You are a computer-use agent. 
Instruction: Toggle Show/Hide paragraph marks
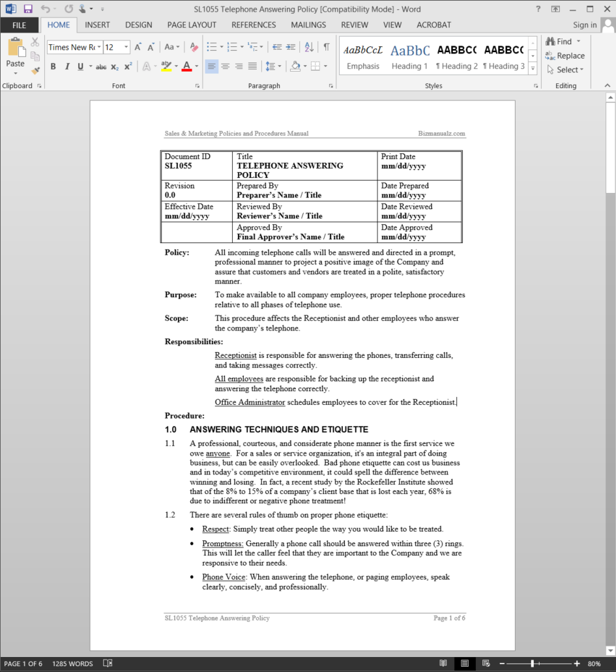(327, 47)
